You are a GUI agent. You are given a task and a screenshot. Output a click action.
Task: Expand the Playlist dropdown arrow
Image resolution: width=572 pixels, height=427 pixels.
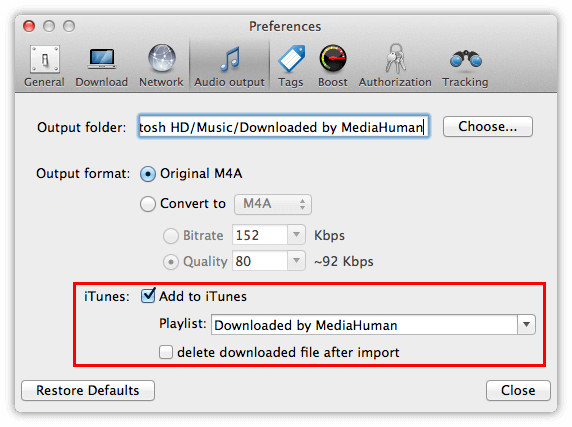526,325
